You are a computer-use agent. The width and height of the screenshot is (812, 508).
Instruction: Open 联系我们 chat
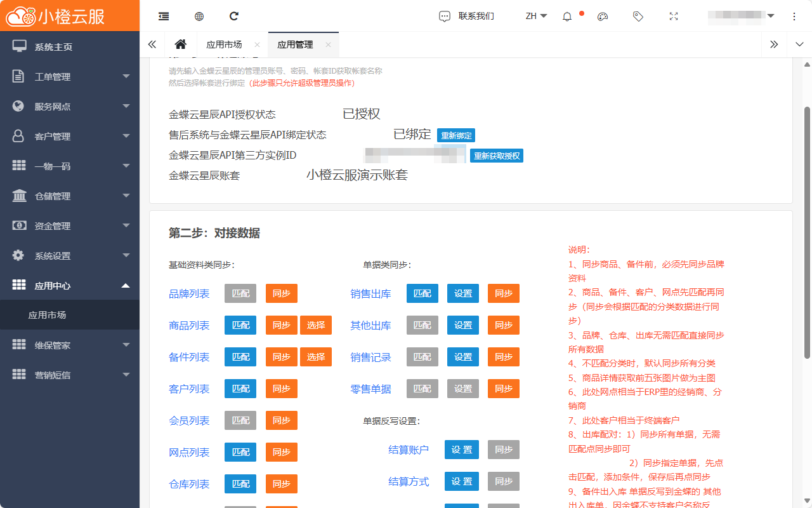(x=466, y=17)
